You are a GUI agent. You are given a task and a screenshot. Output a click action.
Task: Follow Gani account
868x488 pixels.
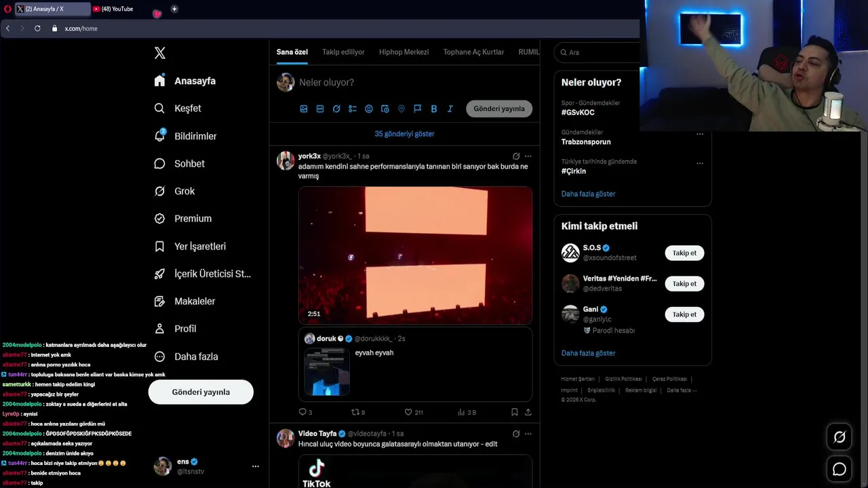click(x=684, y=314)
